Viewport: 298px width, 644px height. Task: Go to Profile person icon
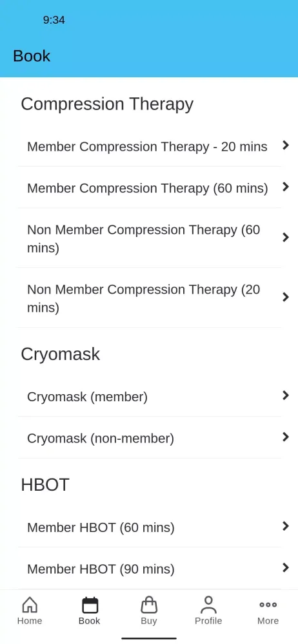pyautogui.click(x=209, y=605)
